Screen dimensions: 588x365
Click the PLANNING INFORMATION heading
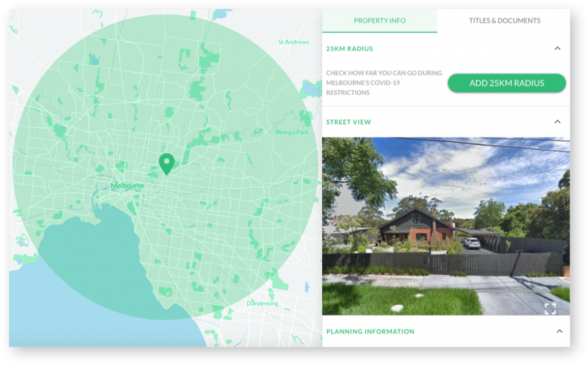coord(370,331)
